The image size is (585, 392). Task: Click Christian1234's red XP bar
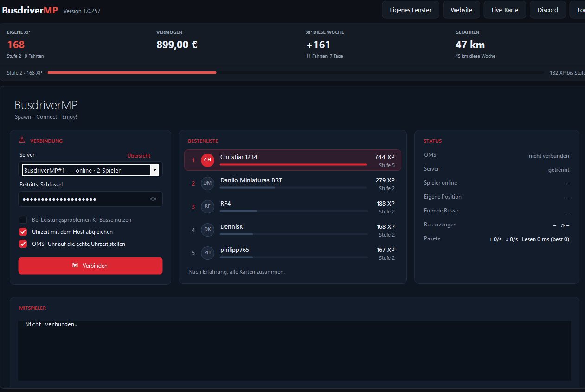point(293,164)
